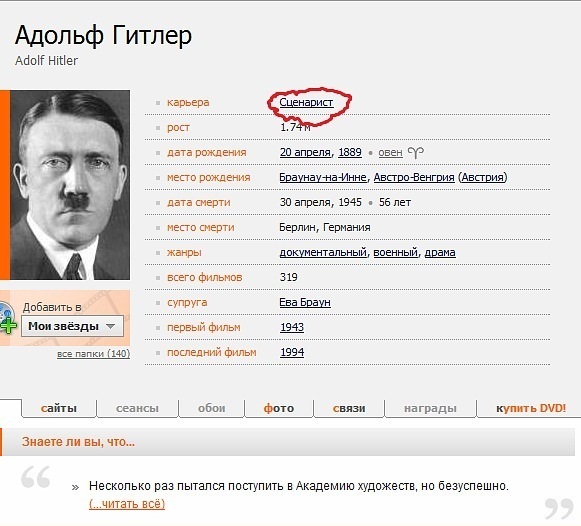The height and width of the screenshot is (526, 581).
Task: Open the все папки (140) link
Action: (93, 354)
